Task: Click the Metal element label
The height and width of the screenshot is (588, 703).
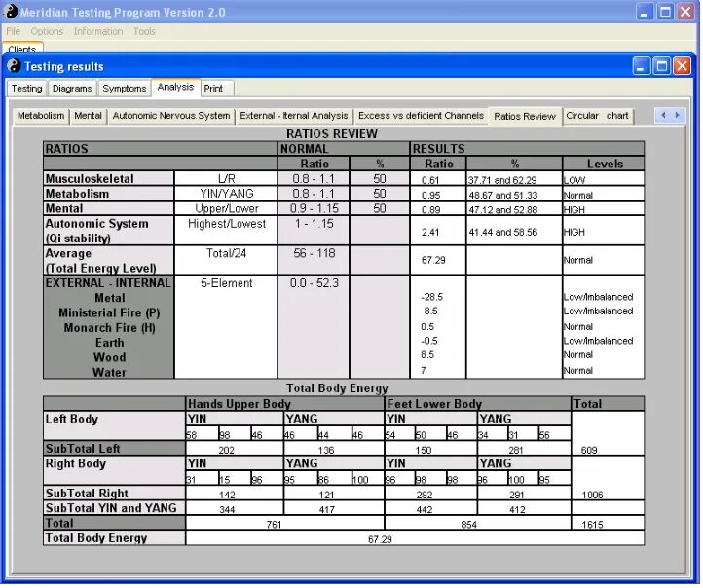Action: (x=110, y=298)
